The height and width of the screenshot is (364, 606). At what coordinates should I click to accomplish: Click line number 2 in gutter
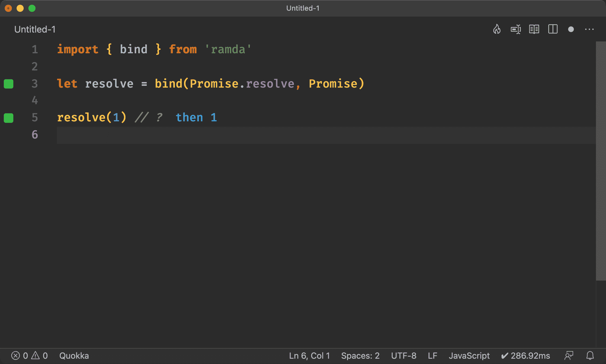tap(35, 67)
